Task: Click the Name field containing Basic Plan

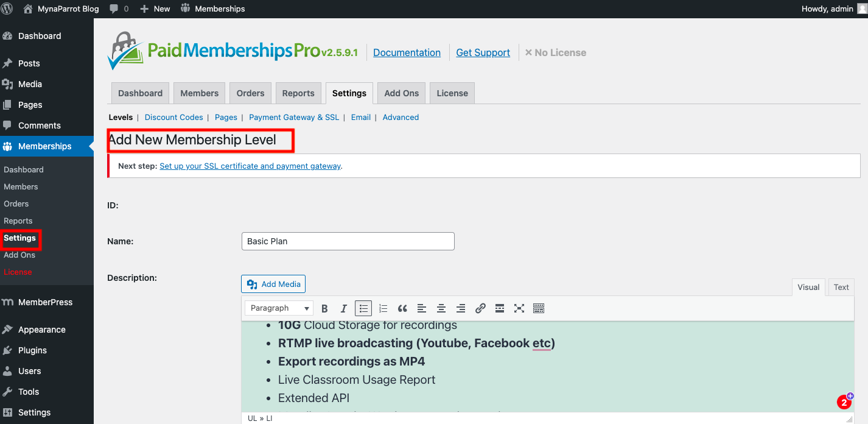Action: click(x=348, y=241)
